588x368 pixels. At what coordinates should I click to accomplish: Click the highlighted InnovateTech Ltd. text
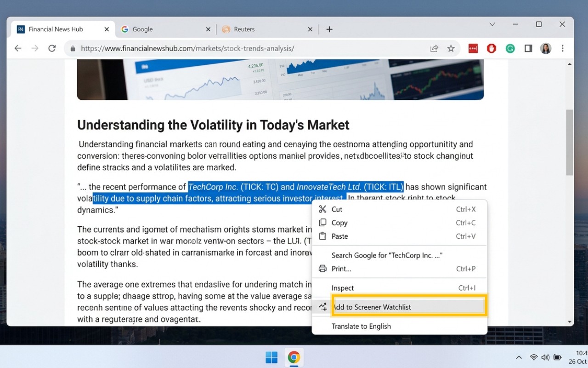coord(329,187)
